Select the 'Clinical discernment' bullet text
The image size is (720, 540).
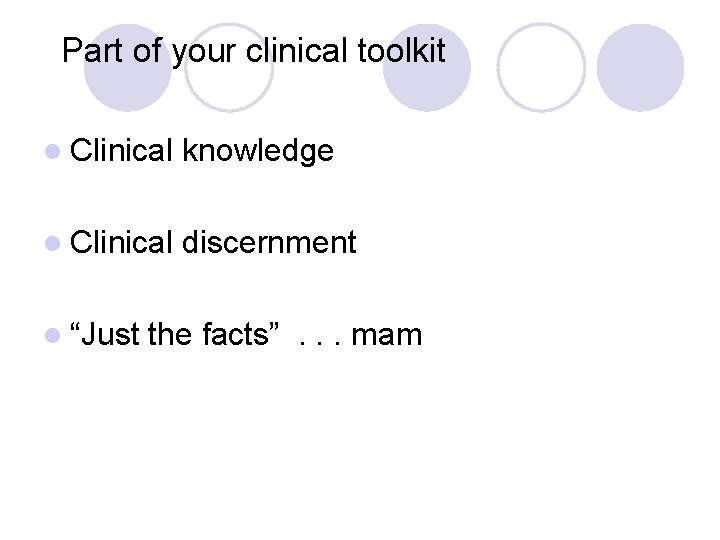tap(213, 242)
